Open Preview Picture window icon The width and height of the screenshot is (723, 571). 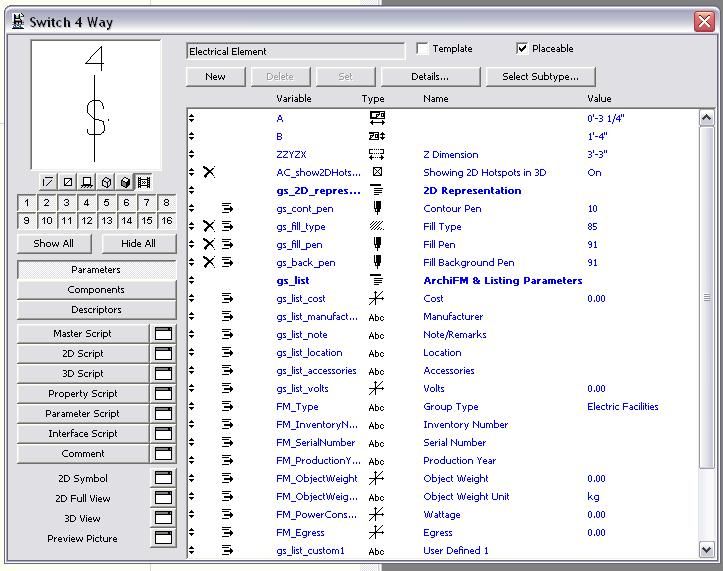[x=163, y=538]
